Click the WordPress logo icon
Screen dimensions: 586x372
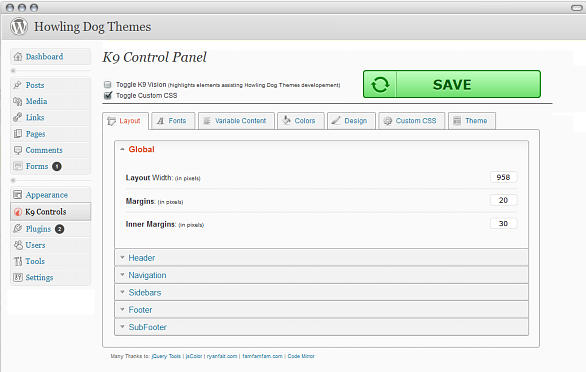pyautogui.click(x=19, y=26)
